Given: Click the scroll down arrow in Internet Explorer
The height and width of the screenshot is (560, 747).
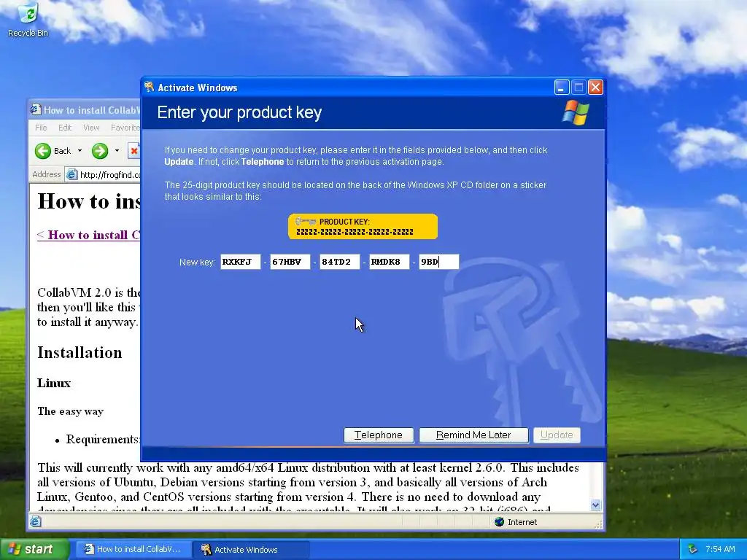Looking at the screenshot, I should (595, 505).
